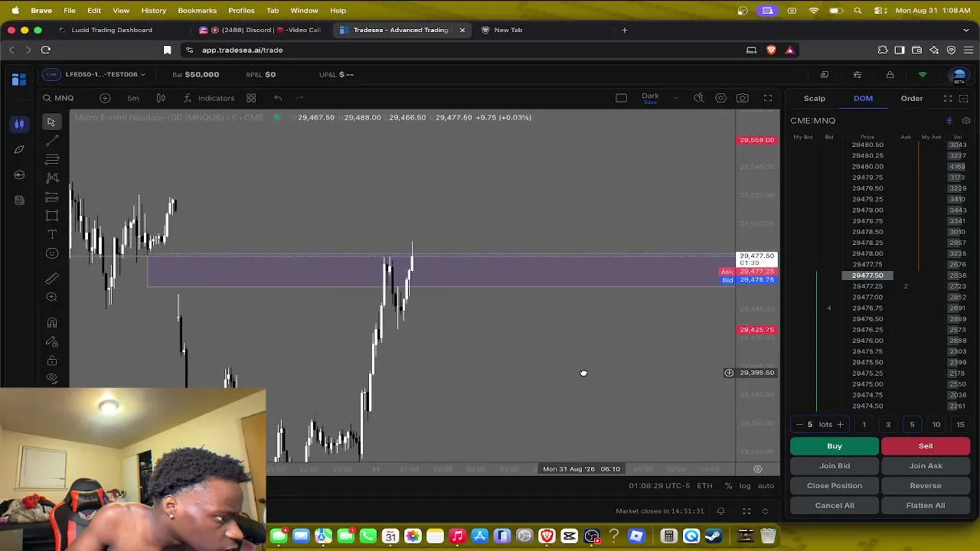Open indicator templates grid icon
Screen dimensions: 980x551
coord(251,98)
